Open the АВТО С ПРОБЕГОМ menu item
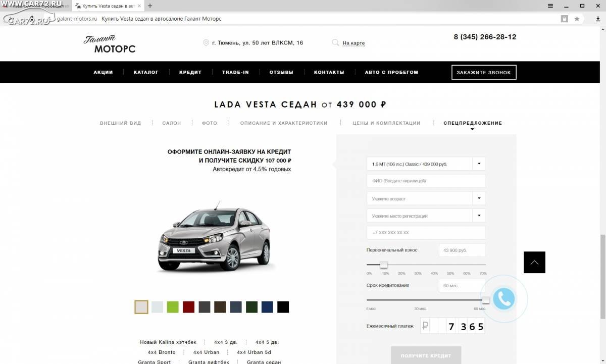This screenshot has width=606, height=364. (x=391, y=72)
